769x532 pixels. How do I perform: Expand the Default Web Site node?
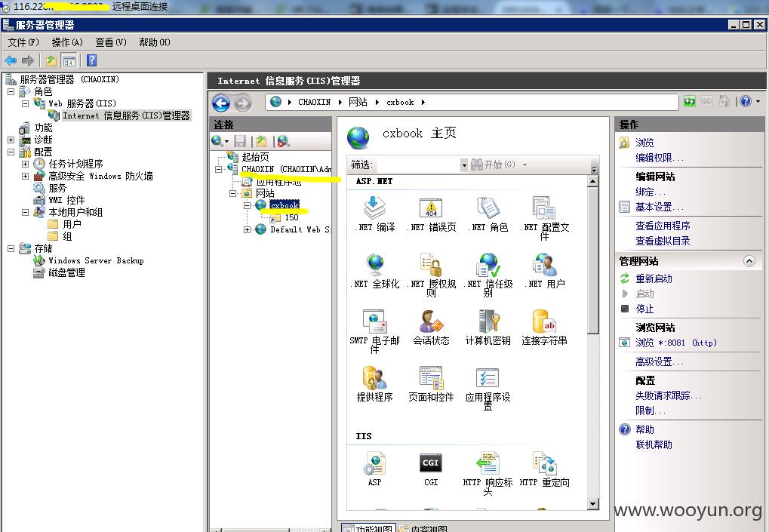[248, 229]
